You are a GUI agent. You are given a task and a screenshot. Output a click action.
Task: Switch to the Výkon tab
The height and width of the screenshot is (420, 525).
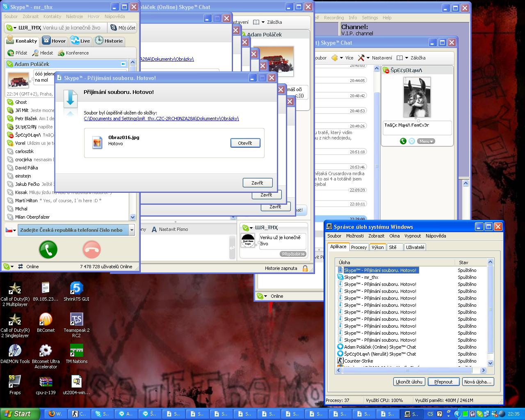pos(377,247)
